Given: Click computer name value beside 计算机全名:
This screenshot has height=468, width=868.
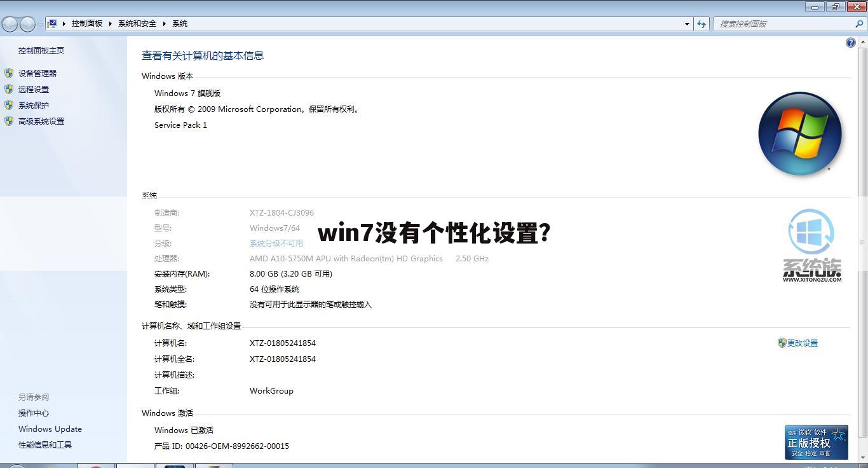Looking at the screenshot, I should (x=283, y=359).
